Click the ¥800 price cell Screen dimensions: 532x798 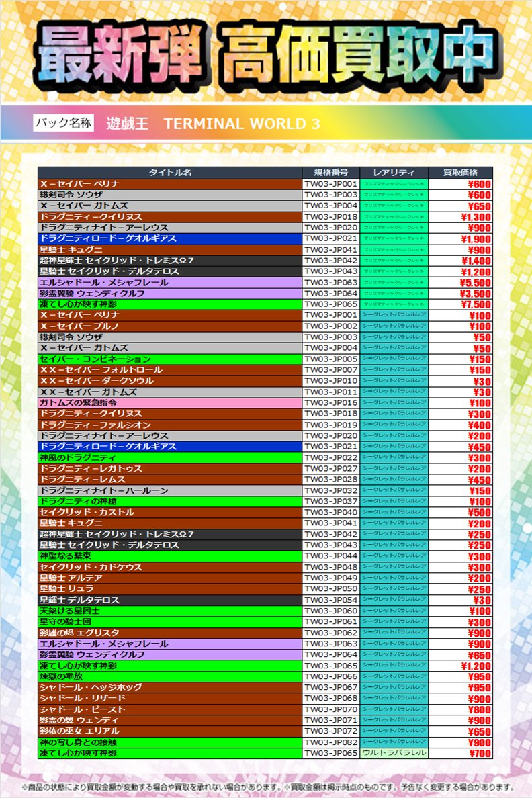[460, 709]
